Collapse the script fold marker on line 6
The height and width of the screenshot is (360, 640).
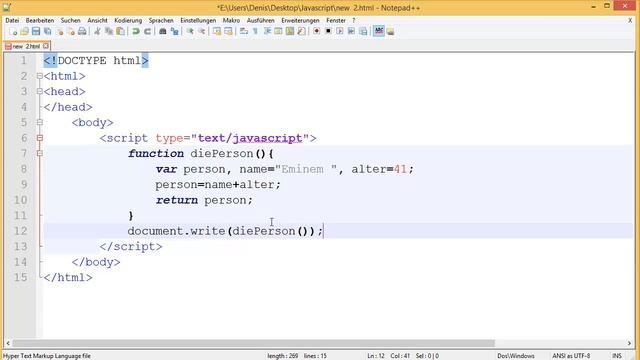pos(40,138)
